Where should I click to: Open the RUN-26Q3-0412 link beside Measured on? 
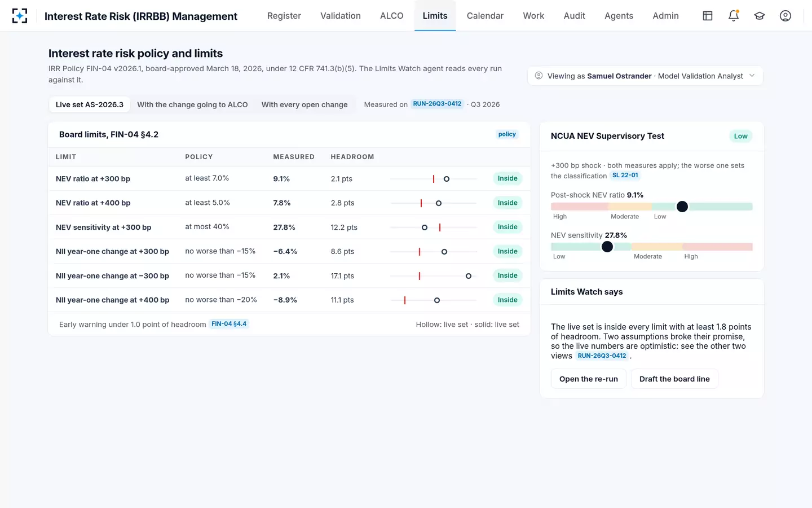[437, 104]
